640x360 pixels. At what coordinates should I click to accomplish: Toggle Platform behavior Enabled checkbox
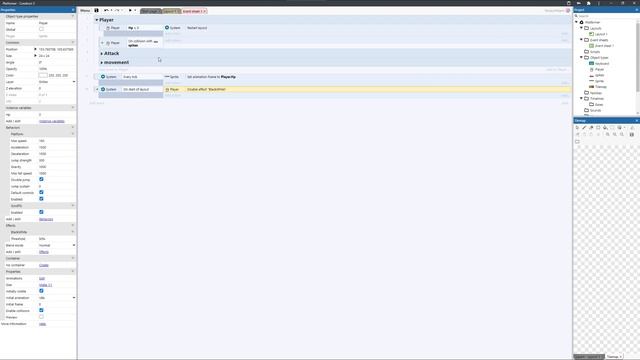(41, 199)
